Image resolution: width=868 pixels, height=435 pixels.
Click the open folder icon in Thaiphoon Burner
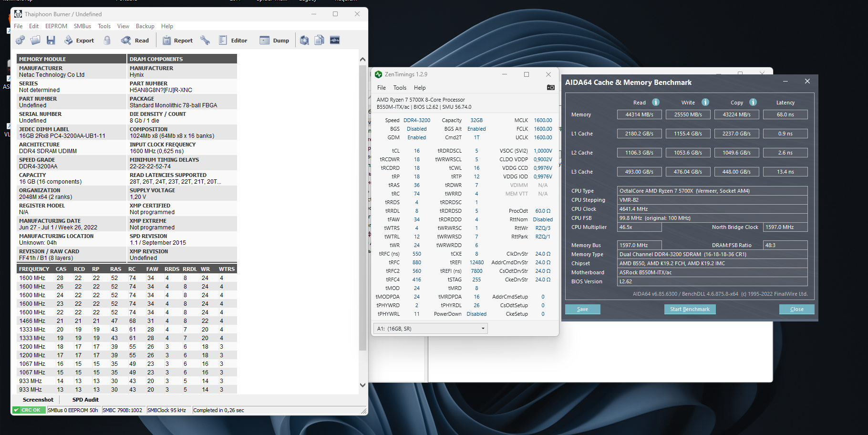point(35,41)
